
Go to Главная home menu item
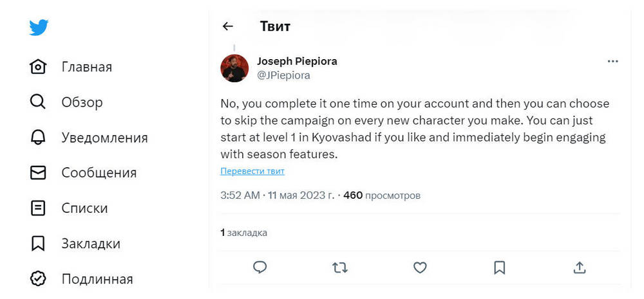click(x=86, y=67)
